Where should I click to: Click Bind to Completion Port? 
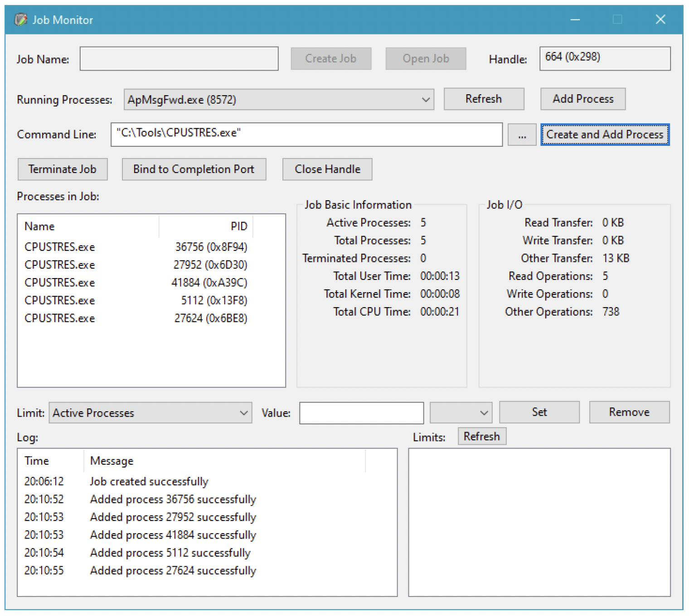point(194,169)
